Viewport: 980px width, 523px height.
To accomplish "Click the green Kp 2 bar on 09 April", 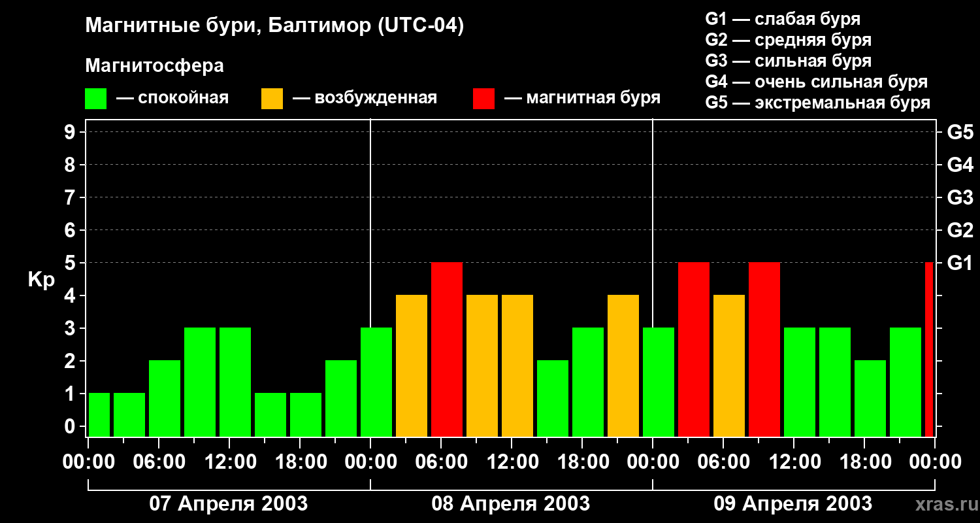I will point(870,399).
